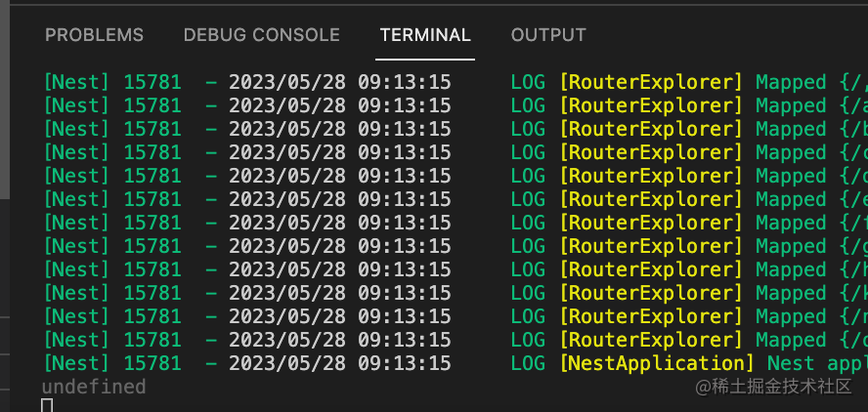Click the 稀土掘金技术社区 watermark text
Viewport: 868px width, 412px height.
(773, 387)
